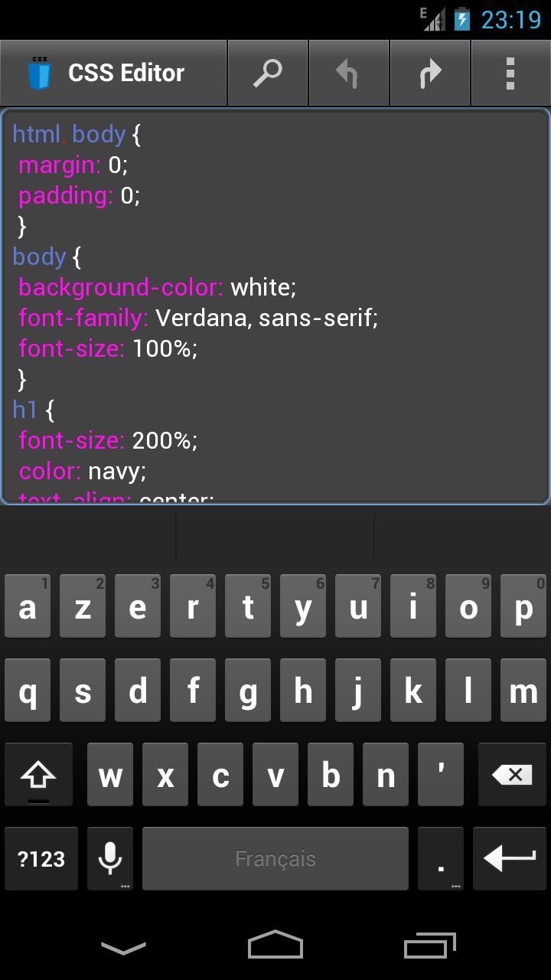Screen dimensions: 551x980
Task: Tap the microphone key for voice input
Action: click(109, 858)
